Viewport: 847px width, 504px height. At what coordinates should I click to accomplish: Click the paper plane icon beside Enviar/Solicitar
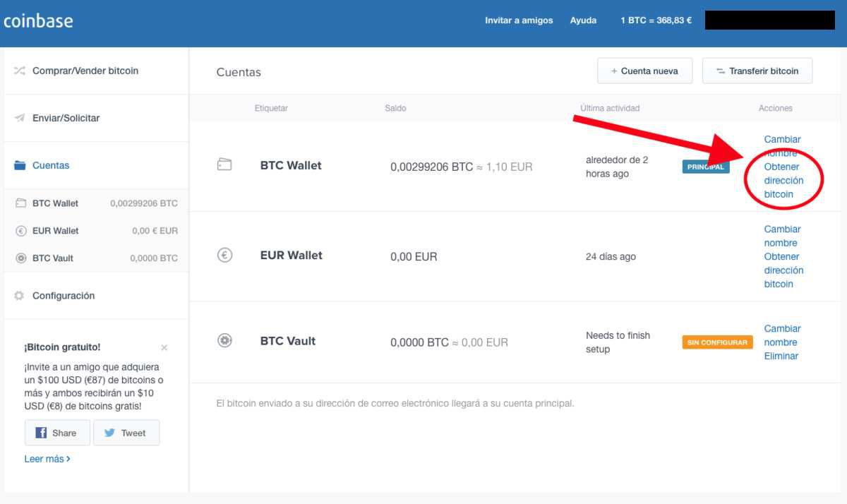[x=20, y=118]
